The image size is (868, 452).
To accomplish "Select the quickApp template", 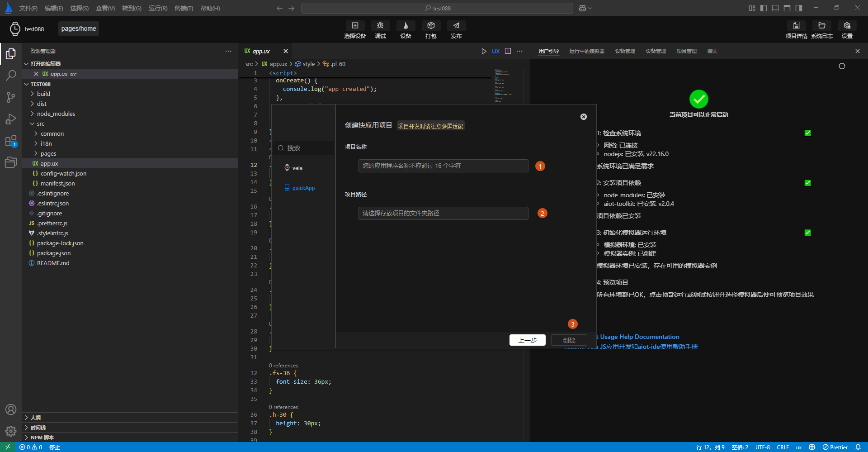I will point(303,188).
